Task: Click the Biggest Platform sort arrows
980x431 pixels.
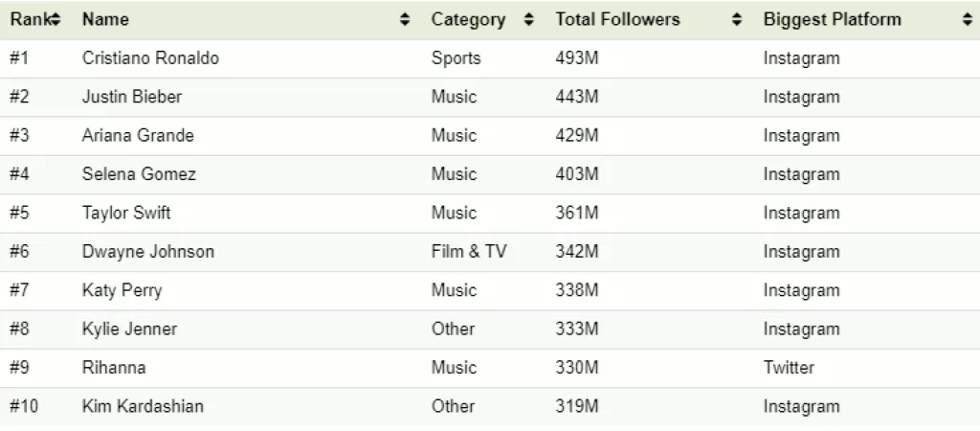Action: (968, 20)
